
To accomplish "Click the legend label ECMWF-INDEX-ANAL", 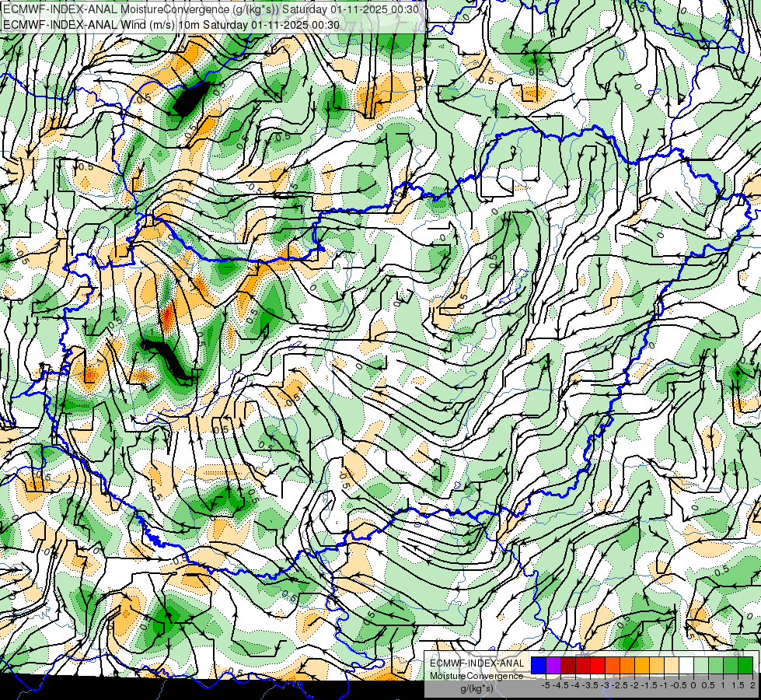I will pos(477,663).
